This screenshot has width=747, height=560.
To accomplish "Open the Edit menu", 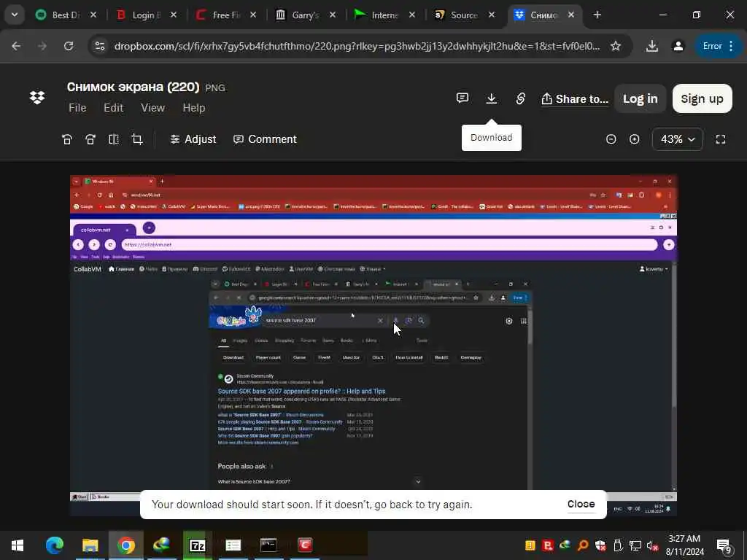I will pyautogui.click(x=113, y=108).
